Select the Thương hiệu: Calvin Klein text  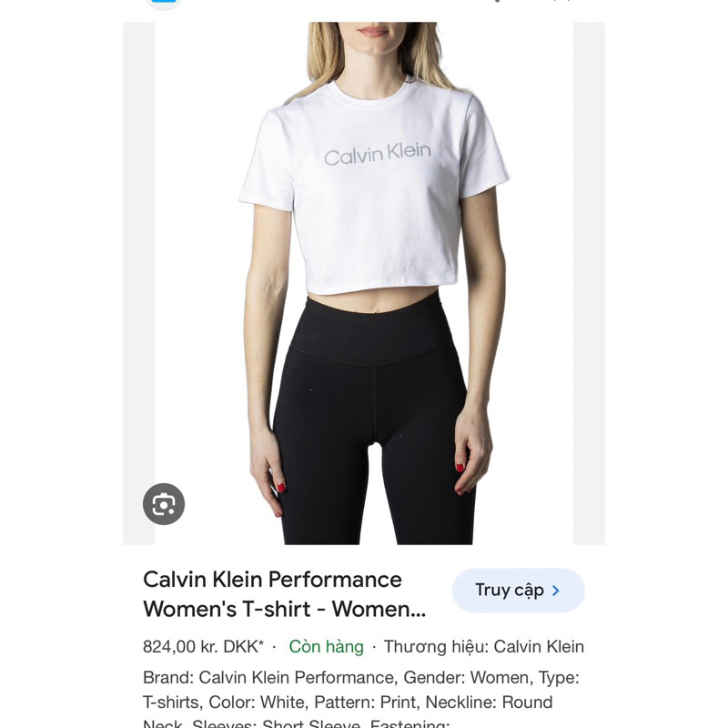tap(483, 646)
